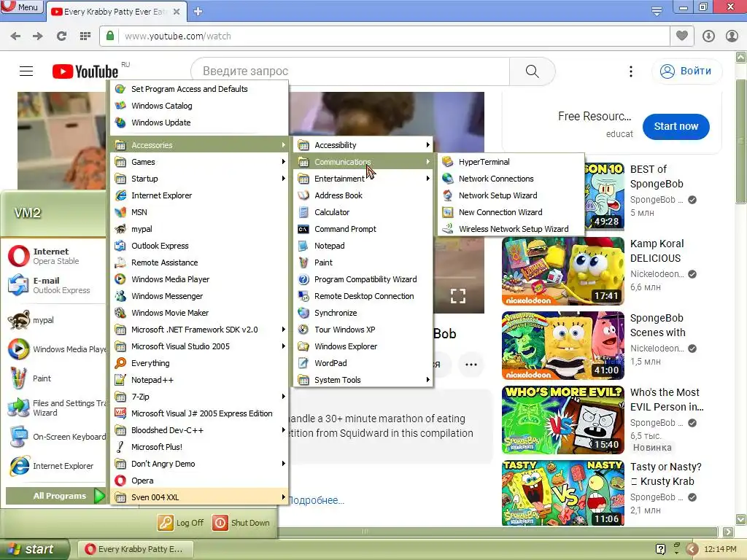
Task: Open Calculator from Accessories menu
Action: (363, 212)
